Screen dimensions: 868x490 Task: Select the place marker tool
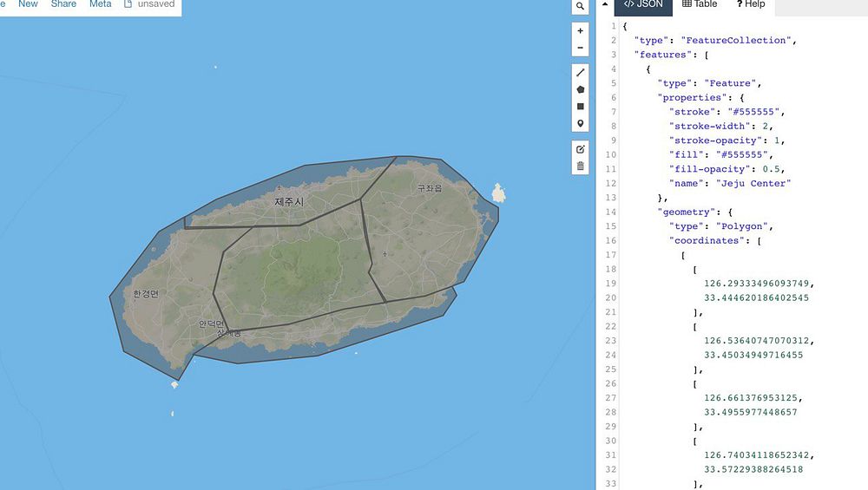(580, 123)
